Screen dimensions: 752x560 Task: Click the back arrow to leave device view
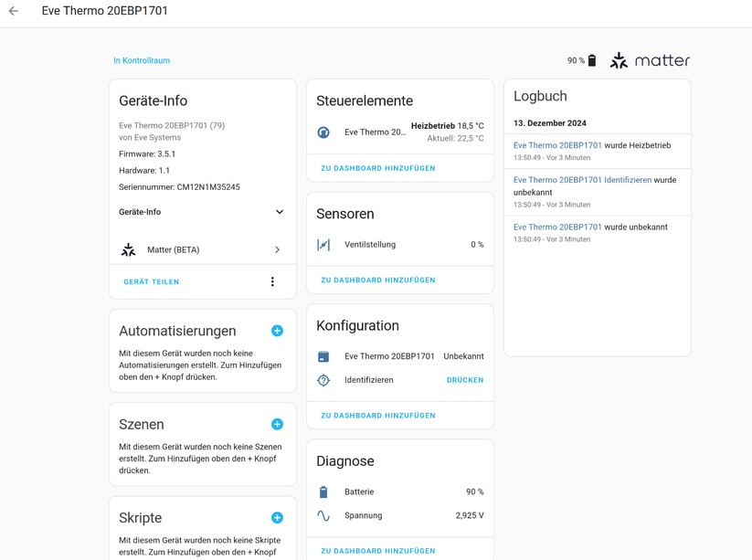tap(15, 12)
